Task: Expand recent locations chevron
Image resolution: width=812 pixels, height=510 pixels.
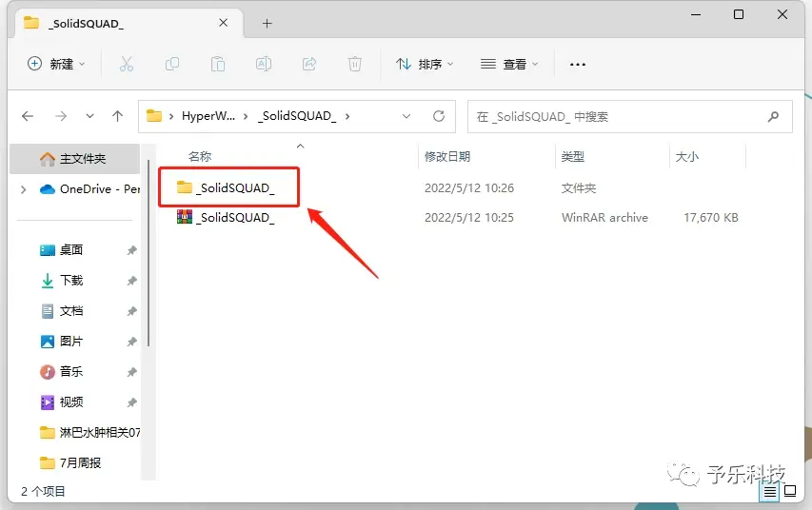Action: (89, 116)
